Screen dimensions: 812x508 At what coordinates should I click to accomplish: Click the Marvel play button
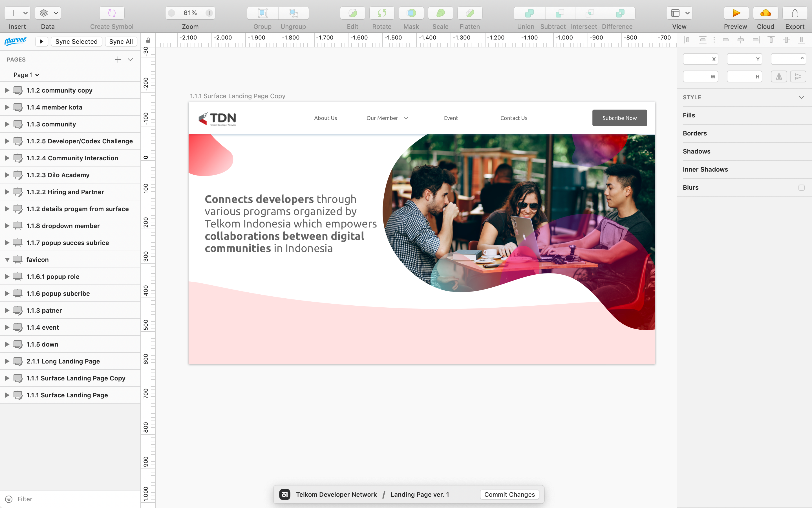[42, 41]
